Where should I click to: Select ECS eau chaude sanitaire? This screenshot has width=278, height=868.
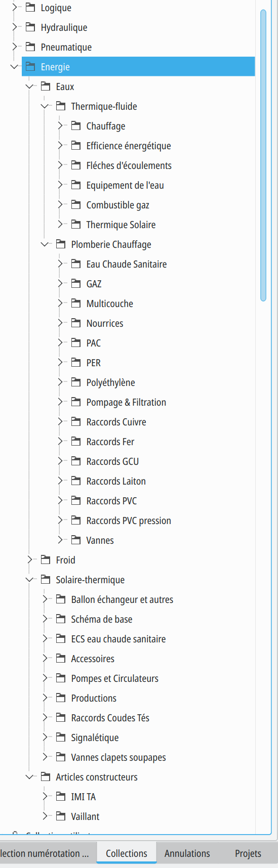pos(118,639)
